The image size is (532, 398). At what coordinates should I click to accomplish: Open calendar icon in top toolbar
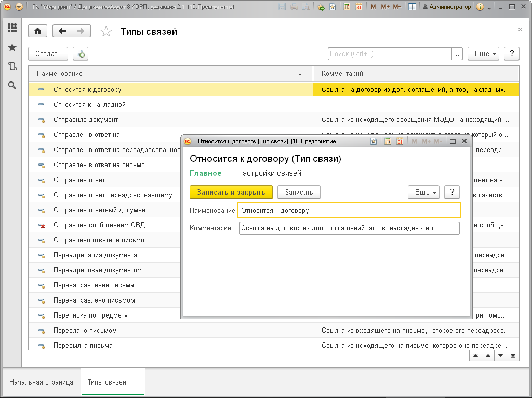tap(358, 6)
